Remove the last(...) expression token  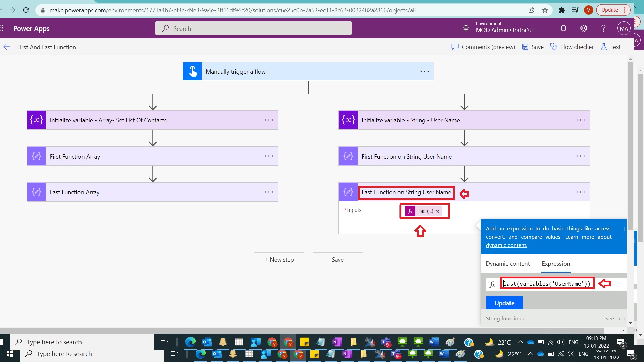pyautogui.click(x=438, y=211)
